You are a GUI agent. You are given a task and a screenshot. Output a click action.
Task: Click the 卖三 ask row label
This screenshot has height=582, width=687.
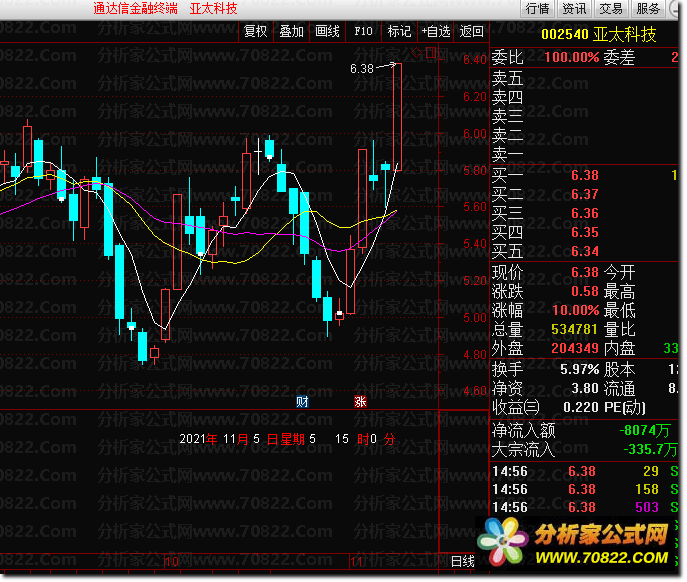pyautogui.click(x=508, y=116)
